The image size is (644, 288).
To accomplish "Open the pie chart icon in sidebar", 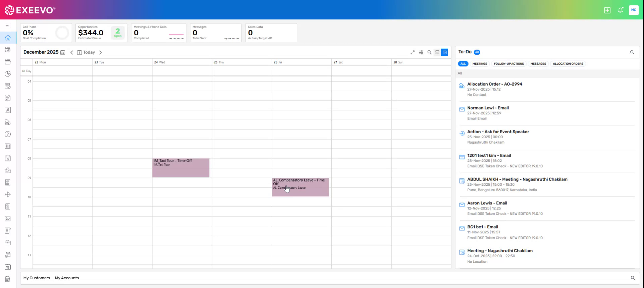I will tap(8, 74).
